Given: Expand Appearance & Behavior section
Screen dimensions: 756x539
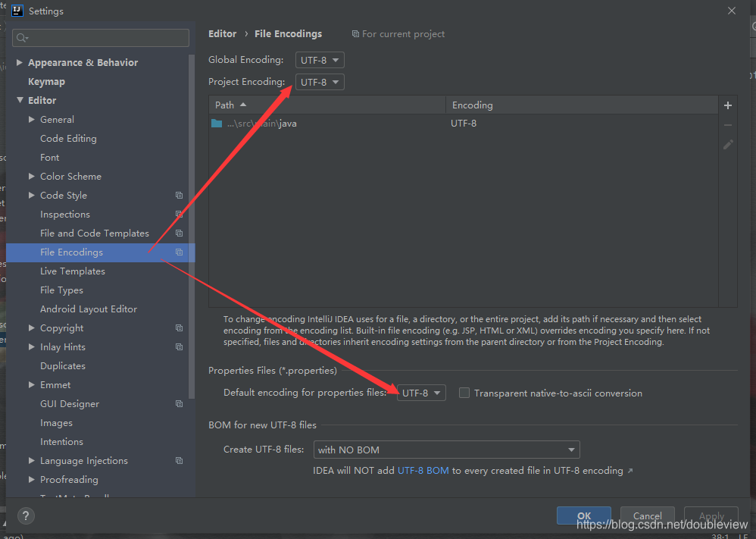Looking at the screenshot, I should point(19,62).
